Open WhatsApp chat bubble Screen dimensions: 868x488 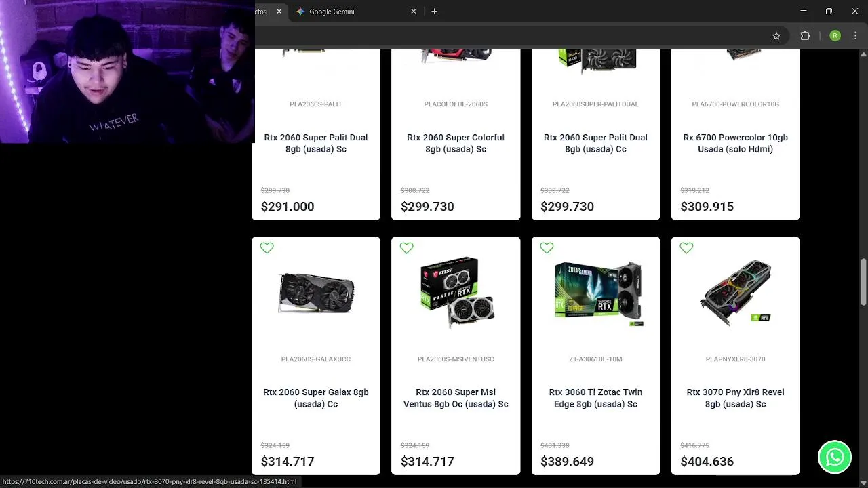(x=835, y=457)
